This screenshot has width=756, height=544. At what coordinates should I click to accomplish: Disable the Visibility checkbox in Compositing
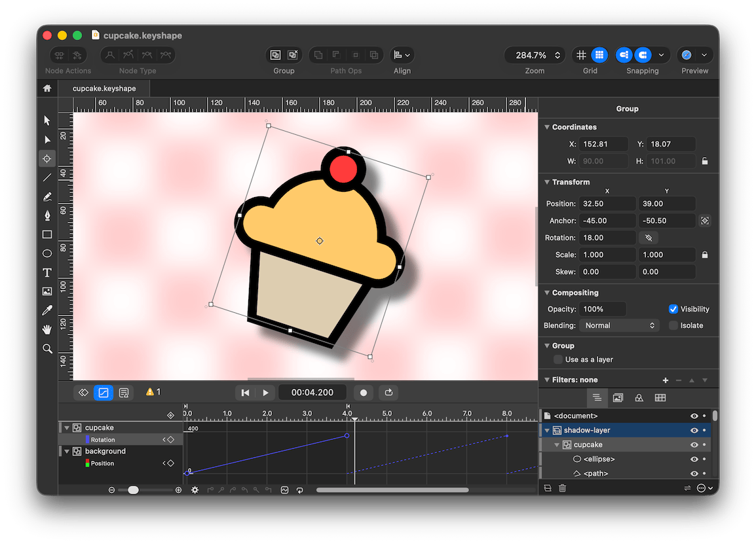(674, 308)
